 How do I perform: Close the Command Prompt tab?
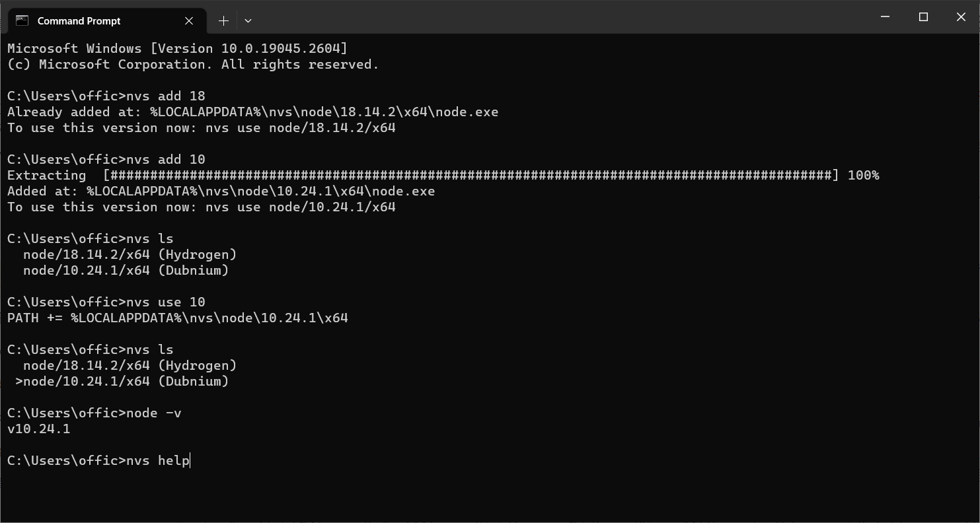[x=189, y=20]
